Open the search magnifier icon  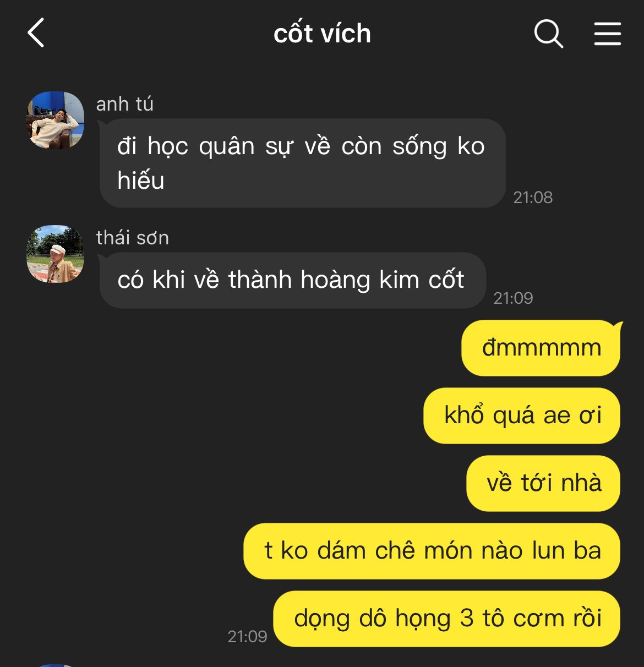[x=548, y=34]
